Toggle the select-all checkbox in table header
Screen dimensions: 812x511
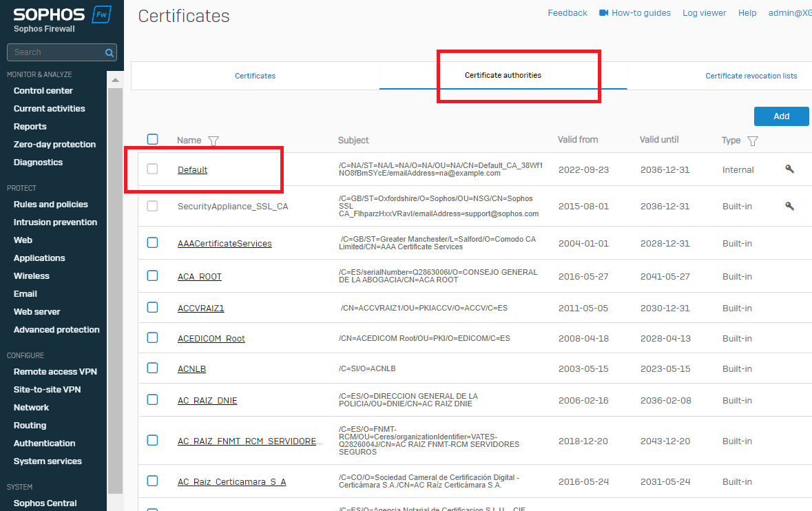coord(152,139)
